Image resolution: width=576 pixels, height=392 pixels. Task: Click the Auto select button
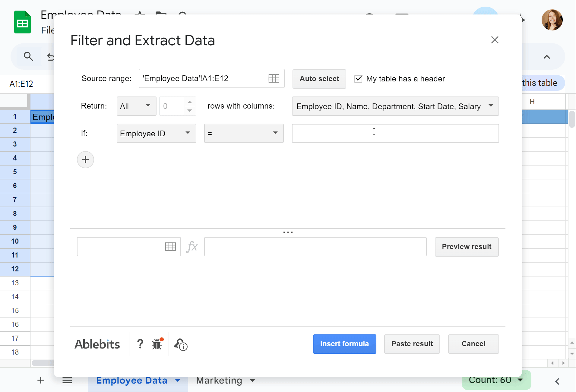pyautogui.click(x=319, y=79)
